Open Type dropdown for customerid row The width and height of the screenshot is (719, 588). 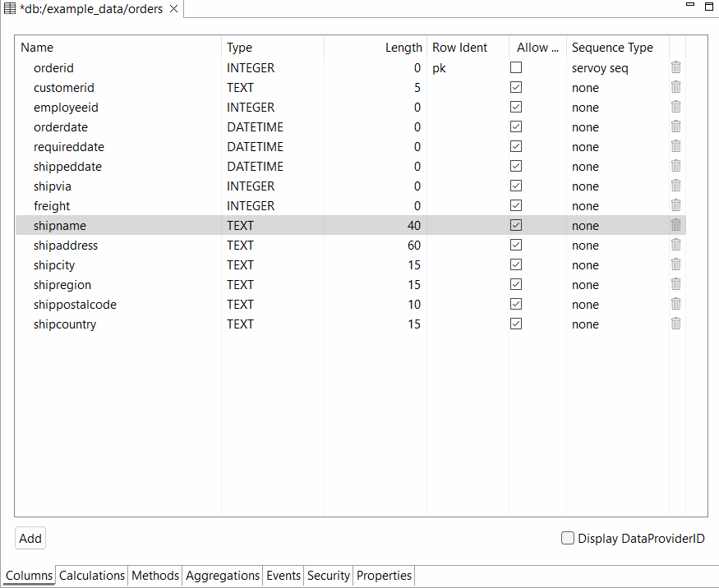click(x=271, y=88)
